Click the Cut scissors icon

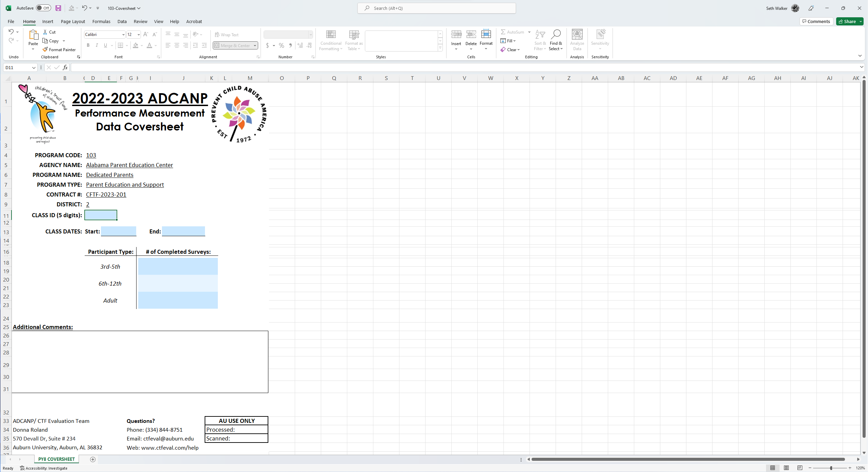[x=45, y=32]
